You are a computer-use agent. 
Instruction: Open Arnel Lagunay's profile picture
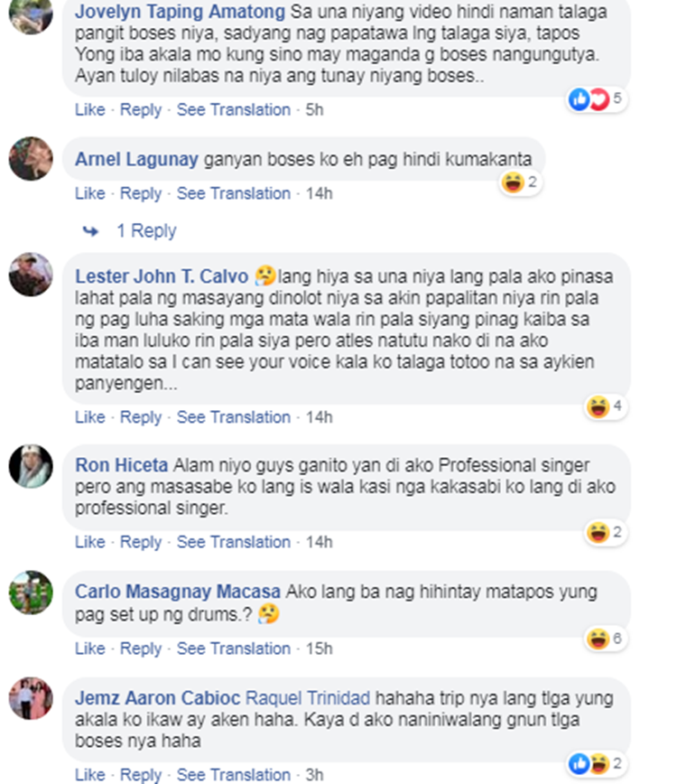(x=31, y=158)
